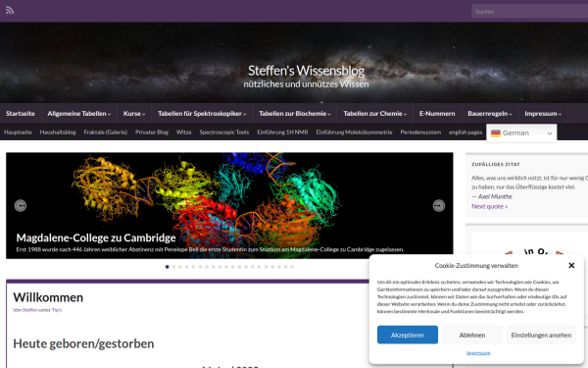Open Haushaltsblog link
This screenshot has height=368, width=588.
coord(58,132)
